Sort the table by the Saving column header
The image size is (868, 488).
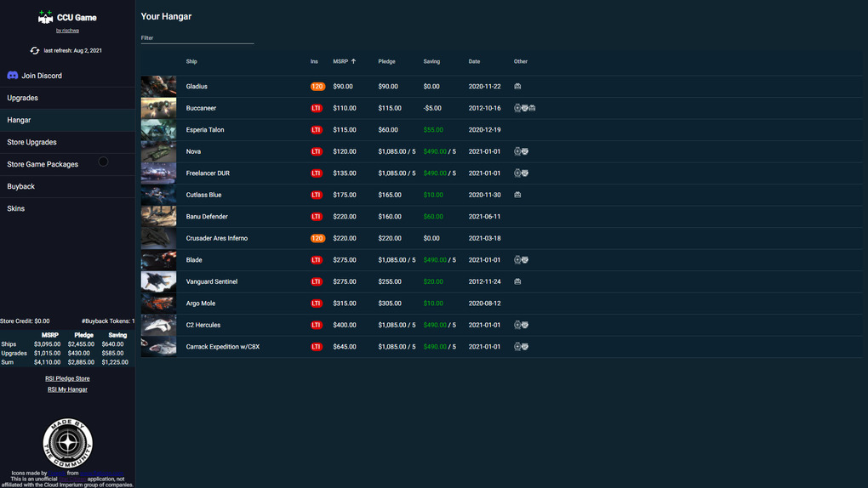[431, 61]
